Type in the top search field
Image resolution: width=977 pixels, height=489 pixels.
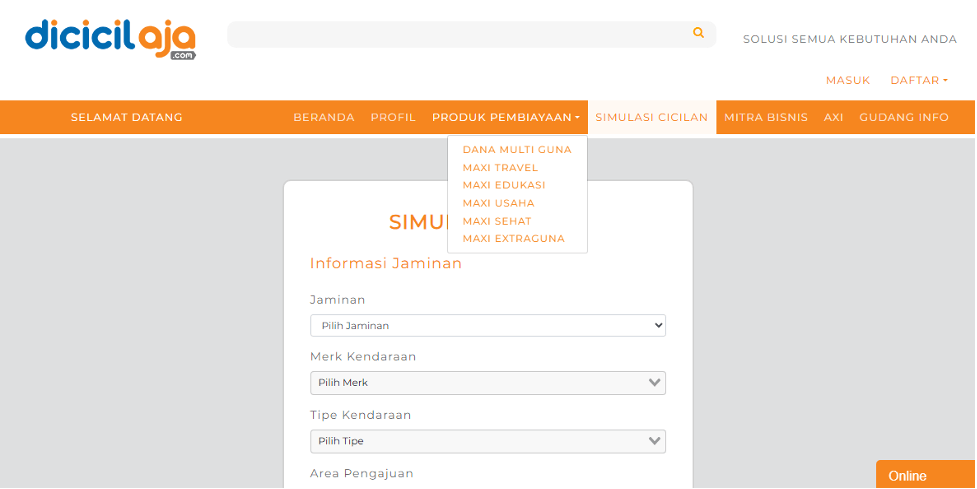coord(460,34)
